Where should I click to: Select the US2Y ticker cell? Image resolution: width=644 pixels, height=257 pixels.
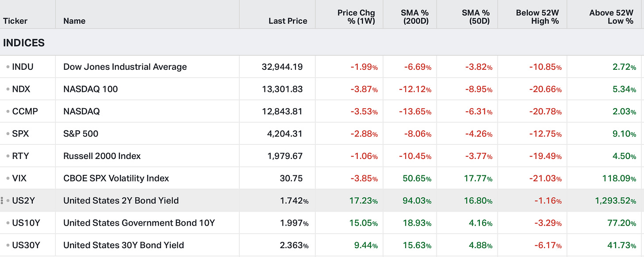point(23,200)
